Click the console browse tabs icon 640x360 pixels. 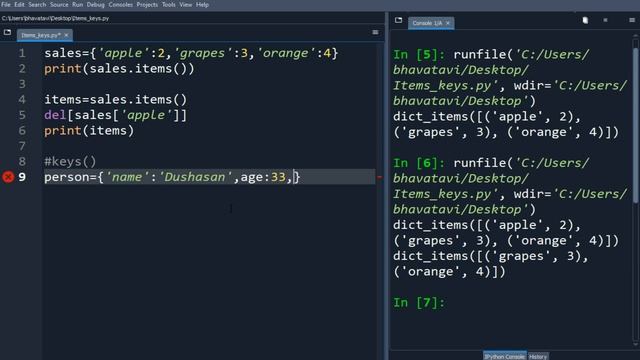pyautogui.click(x=398, y=20)
